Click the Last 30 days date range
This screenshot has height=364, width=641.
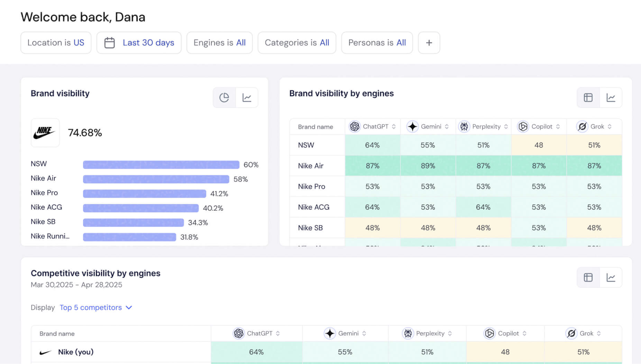pyautogui.click(x=148, y=43)
